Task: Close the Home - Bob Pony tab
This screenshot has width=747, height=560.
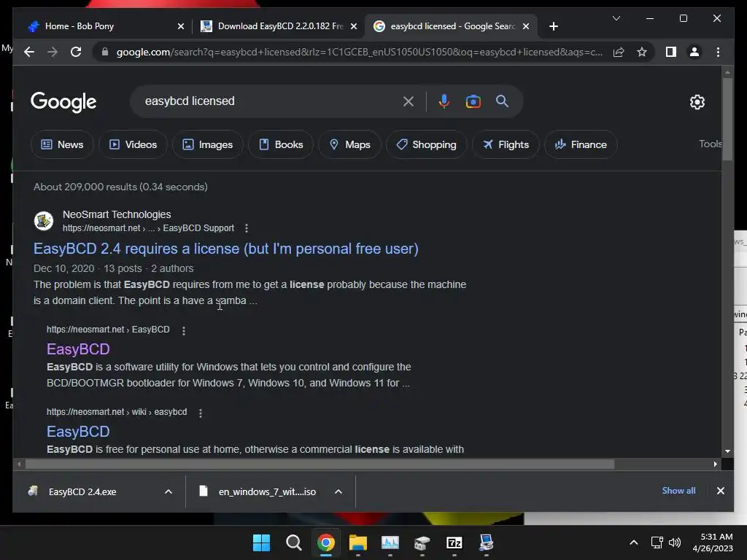Action: (x=181, y=26)
